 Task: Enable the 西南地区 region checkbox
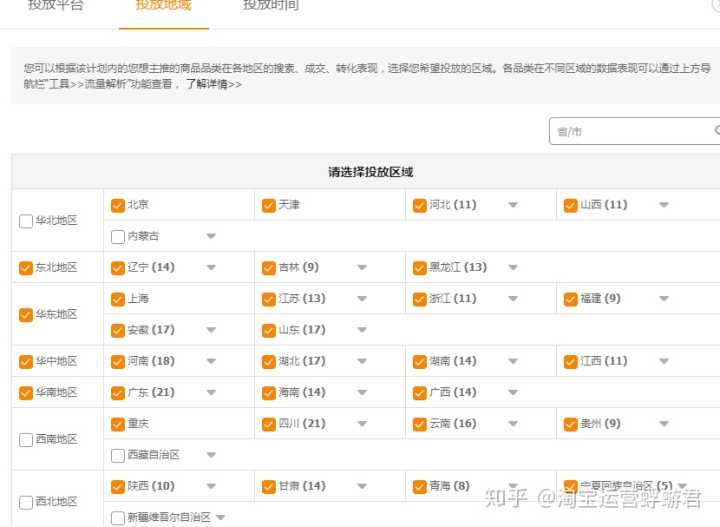tap(26, 440)
